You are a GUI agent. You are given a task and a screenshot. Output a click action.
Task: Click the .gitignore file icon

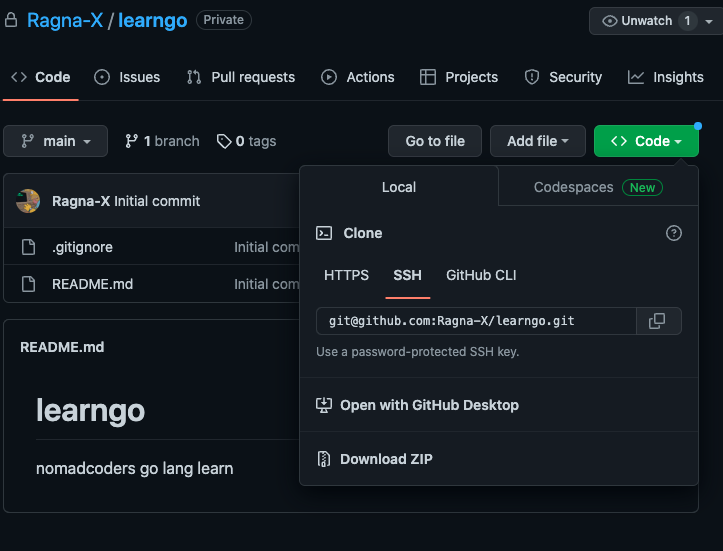pyautogui.click(x=29, y=247)
